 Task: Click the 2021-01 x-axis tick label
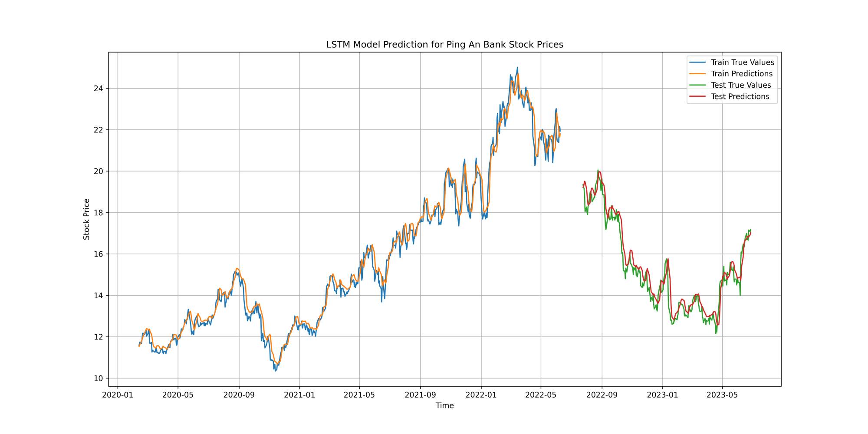pyautogui.click(x=299, y=395)
